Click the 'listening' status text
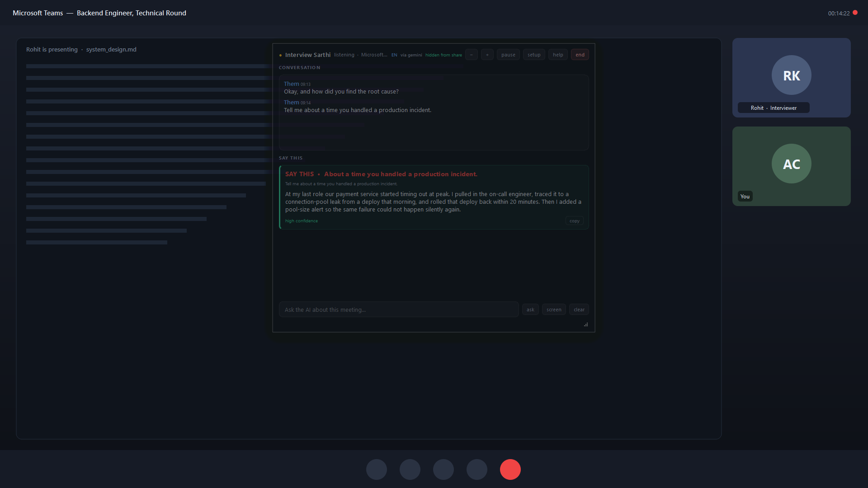 tap(344, 55)
